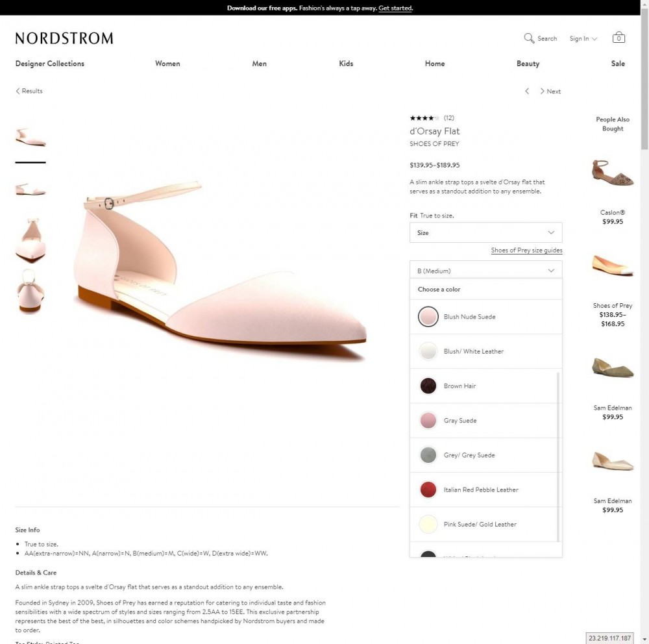Screen dimensions: 649x644
Task: Open the Beauty menu
Action: click(528, 64)
